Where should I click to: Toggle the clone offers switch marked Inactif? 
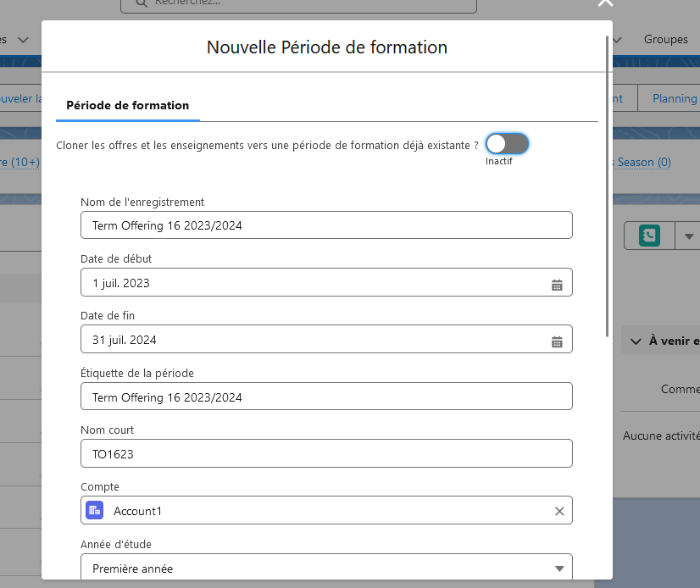pos(507,144)
